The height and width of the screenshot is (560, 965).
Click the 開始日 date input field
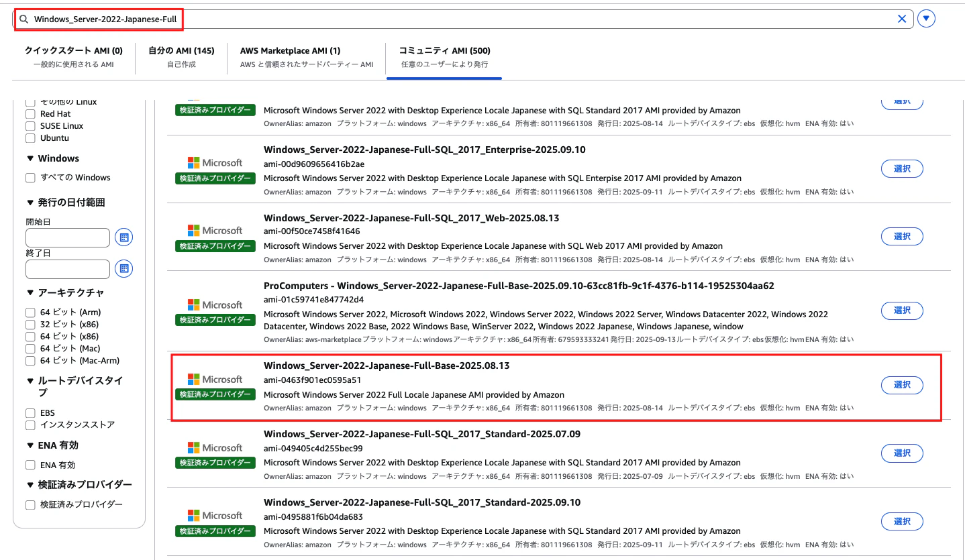pos(68,237)
